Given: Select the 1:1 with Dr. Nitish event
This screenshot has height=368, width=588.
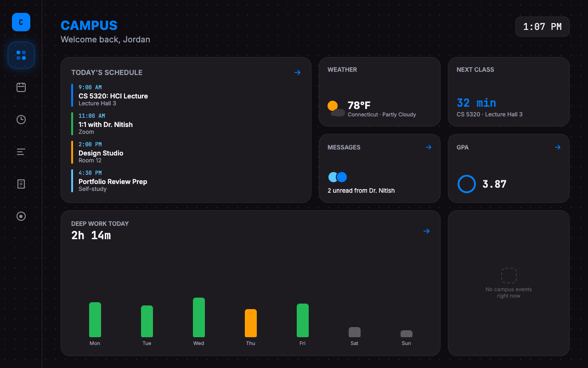Looking at the screenshot, I should point(186,124).
